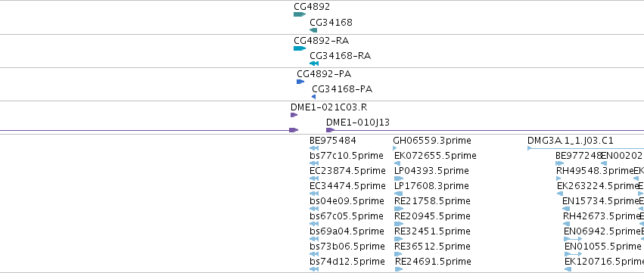Click the EK072655.5prime label
Viewport: 644px width, 273px height.
(x=435, y=156)
